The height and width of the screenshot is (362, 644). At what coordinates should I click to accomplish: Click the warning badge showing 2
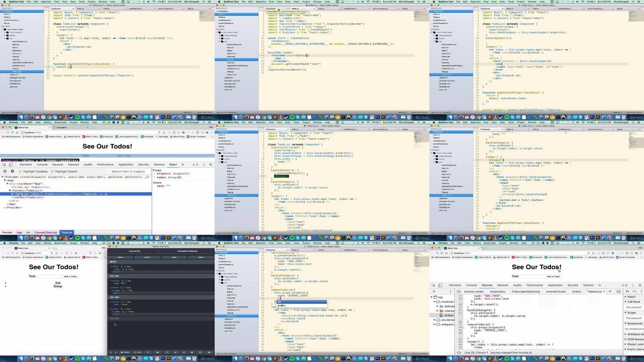tap(195, 164)
